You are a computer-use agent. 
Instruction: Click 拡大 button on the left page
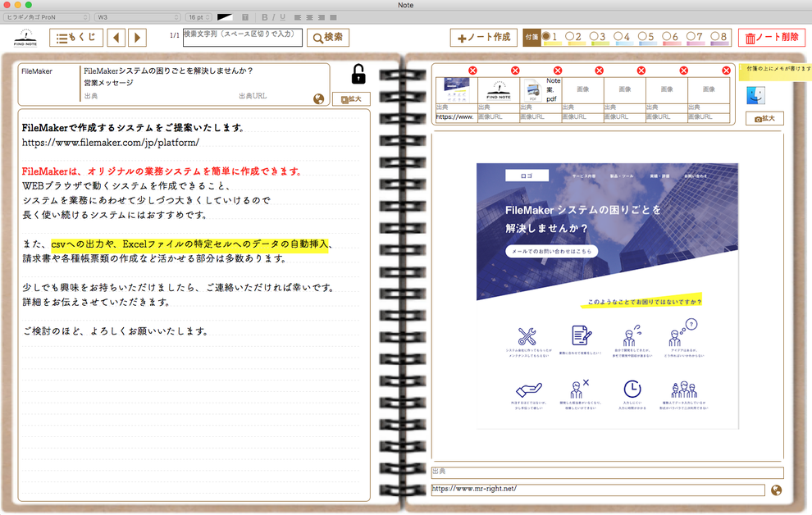(x=351, y=99)
